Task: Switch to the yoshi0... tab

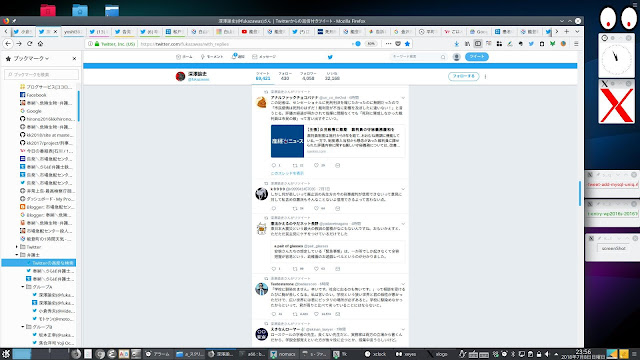Action: [x=73, y=31]
